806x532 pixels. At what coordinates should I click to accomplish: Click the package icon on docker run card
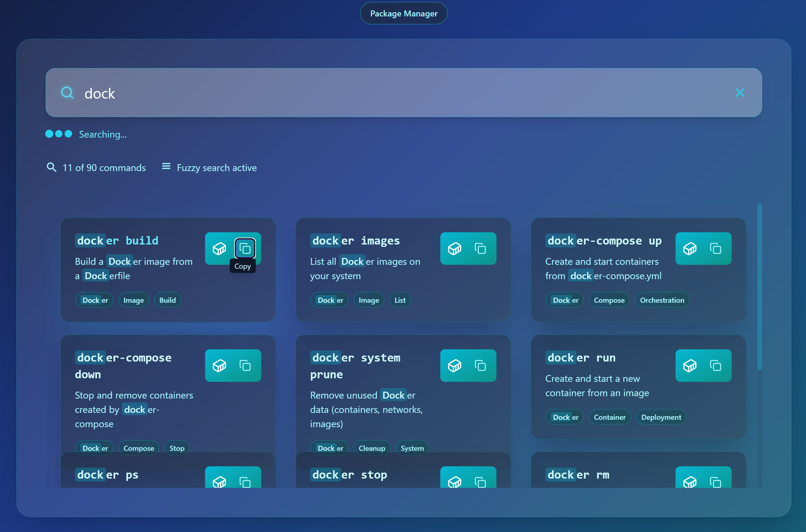click(690, 365)
